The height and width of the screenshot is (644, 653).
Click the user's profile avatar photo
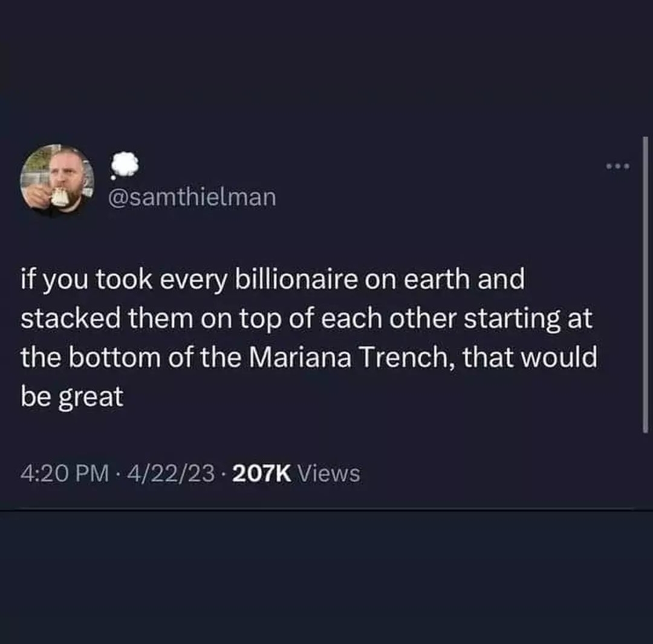57,180
